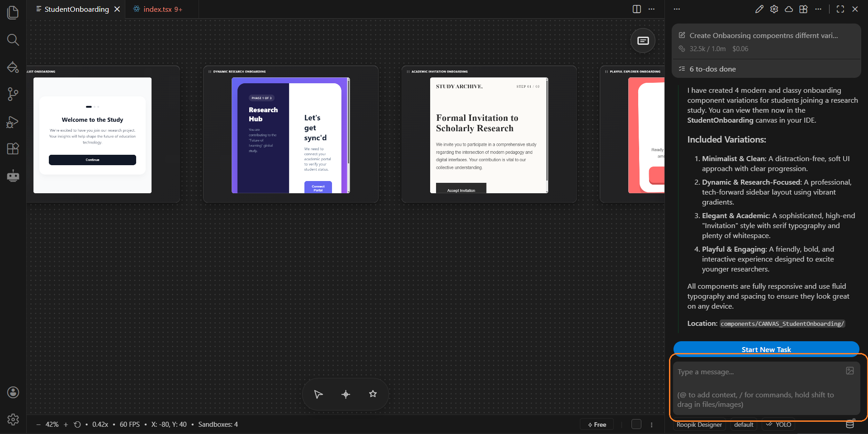
Task: Start a new task via the pencil icon
Action: click(759, 9)
